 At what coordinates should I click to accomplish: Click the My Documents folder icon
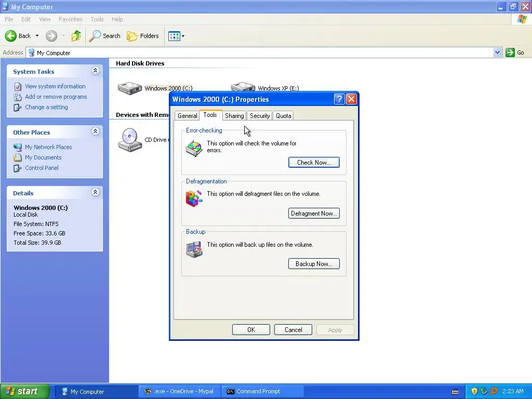click(x=18, y=158)
